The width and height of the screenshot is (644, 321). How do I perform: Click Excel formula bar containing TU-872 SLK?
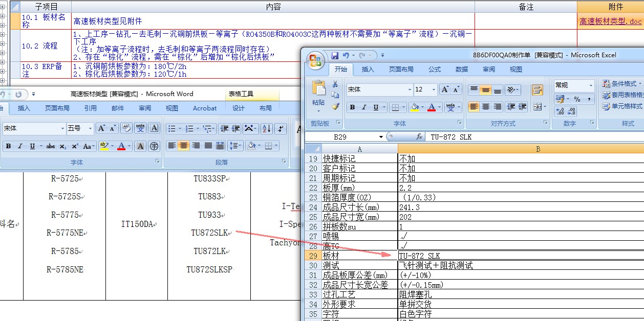[x=535, y=137]
